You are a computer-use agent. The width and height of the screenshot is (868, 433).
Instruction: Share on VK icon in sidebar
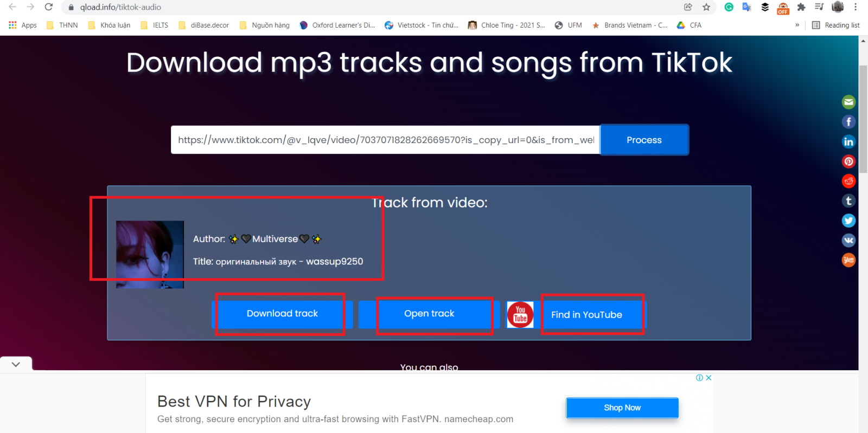848,240
